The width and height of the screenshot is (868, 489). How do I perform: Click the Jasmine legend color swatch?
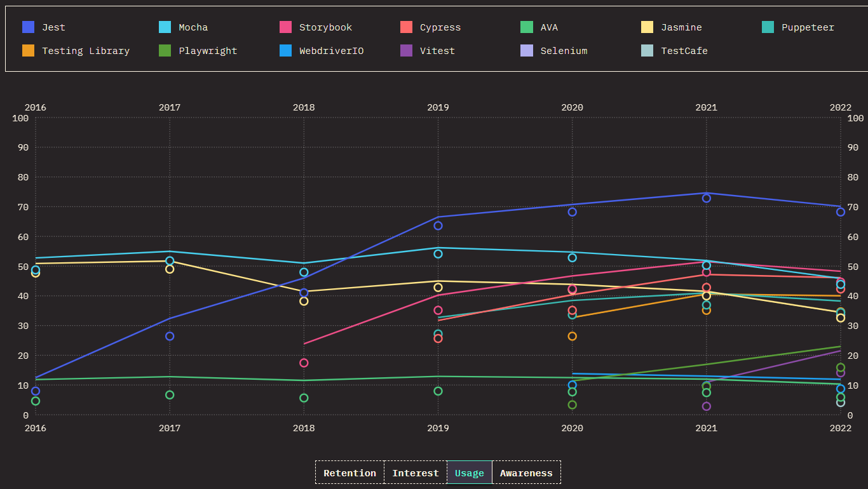(x=647, y=27)
